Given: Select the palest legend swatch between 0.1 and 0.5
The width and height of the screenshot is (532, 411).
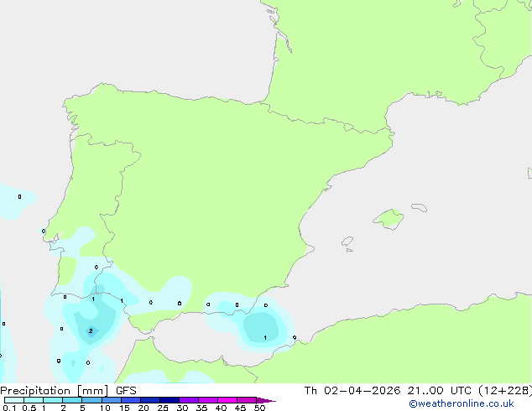Looking at the screenshot, I should [x=14, y=400].
